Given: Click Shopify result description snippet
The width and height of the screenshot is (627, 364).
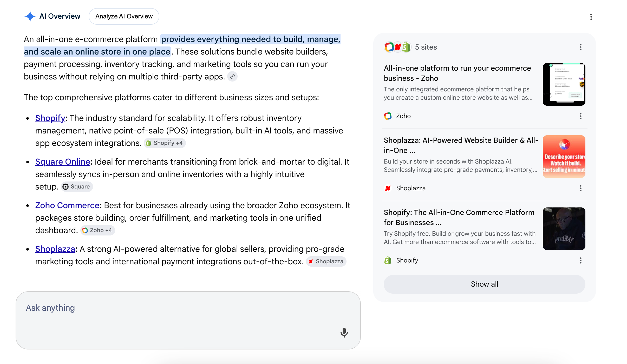Looking at the screenshot, I should [x=460, y=238].
